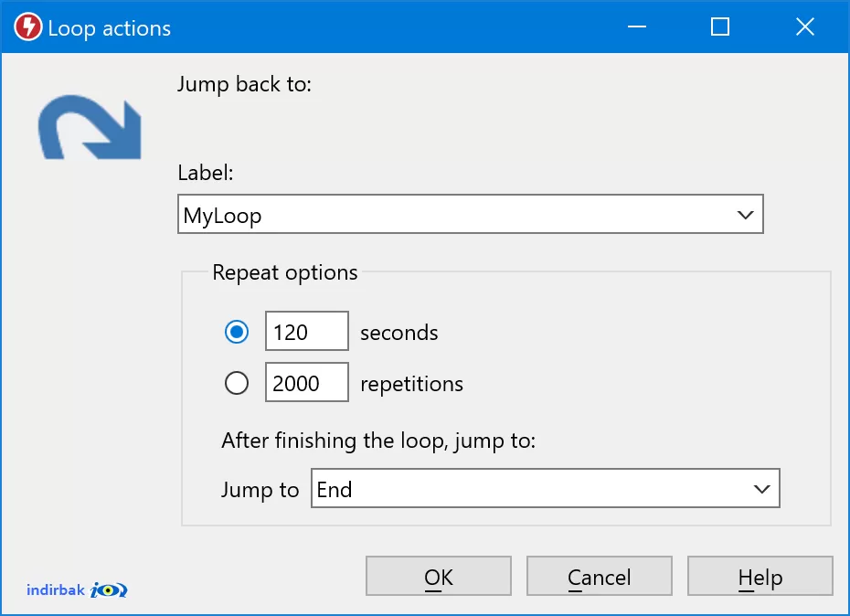The height and width of the screenshot is (616, 850).
Task: Click into the 2000 repetitions field
Action: coord(306,382)
